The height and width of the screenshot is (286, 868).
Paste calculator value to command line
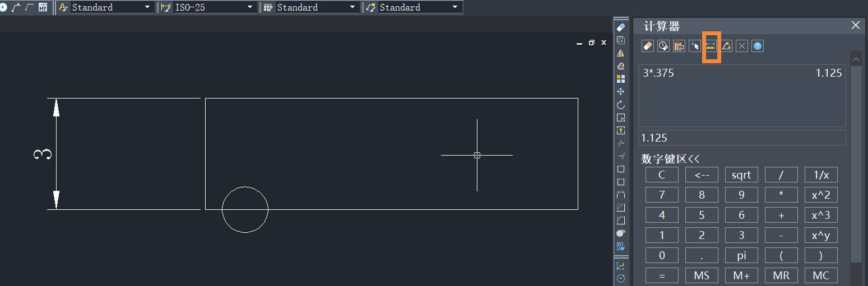[x=679, y=46]
